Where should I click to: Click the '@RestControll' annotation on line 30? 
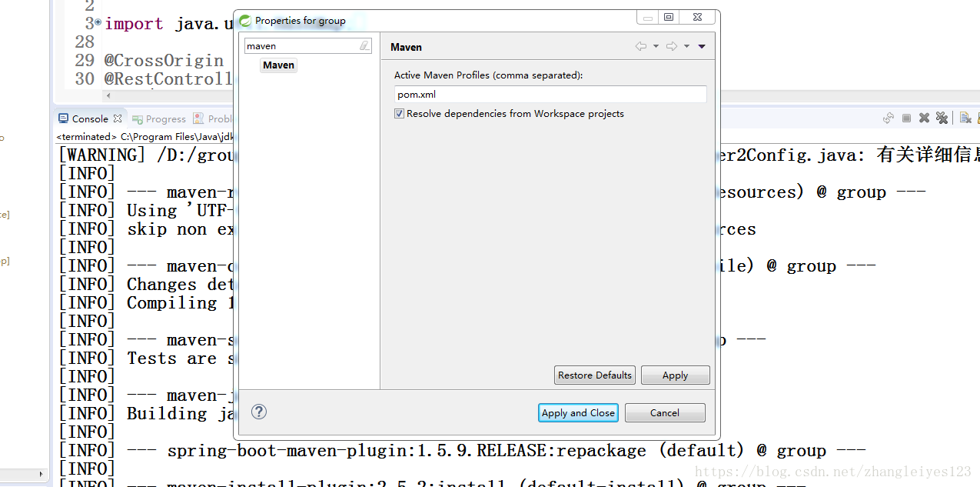(168, 78)
